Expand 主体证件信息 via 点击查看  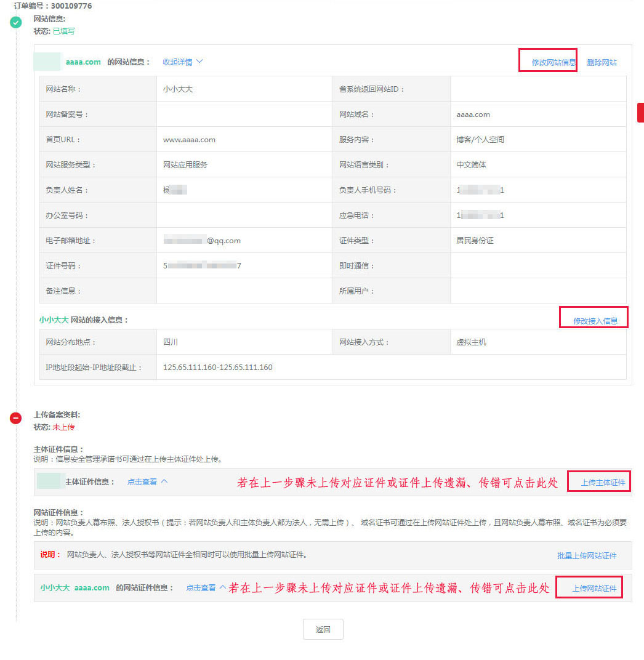click(147, 482)
